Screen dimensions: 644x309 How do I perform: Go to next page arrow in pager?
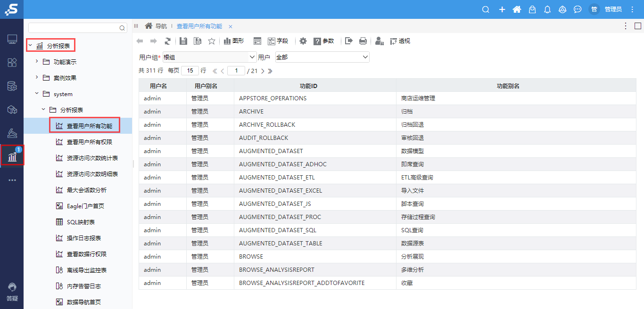(263, 71)
